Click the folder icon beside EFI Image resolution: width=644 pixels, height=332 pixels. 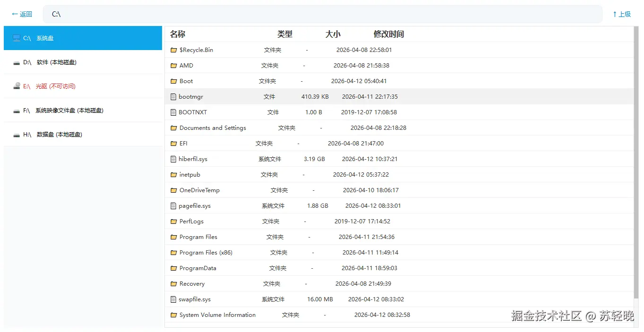tap(173, 143)
